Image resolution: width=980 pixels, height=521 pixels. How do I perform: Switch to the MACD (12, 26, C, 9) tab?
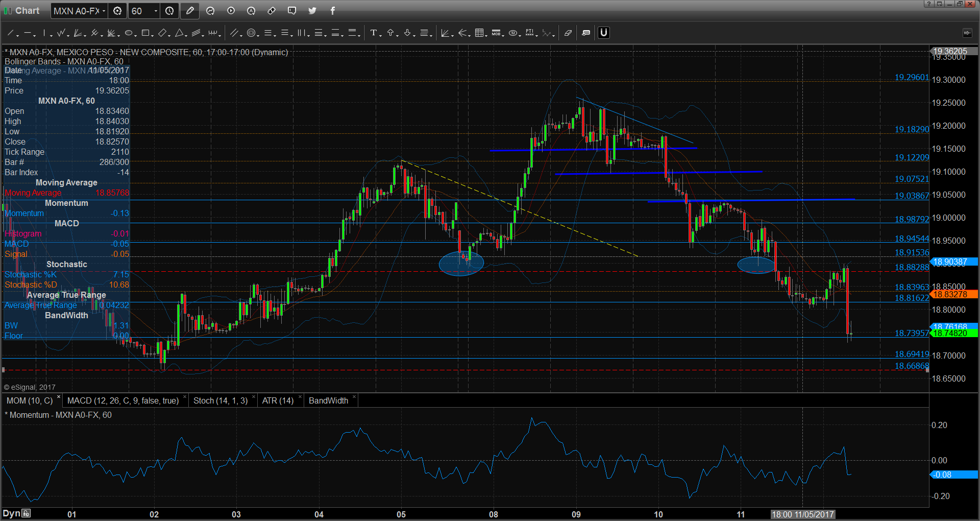pyautogui.click(x=123, y=401)
